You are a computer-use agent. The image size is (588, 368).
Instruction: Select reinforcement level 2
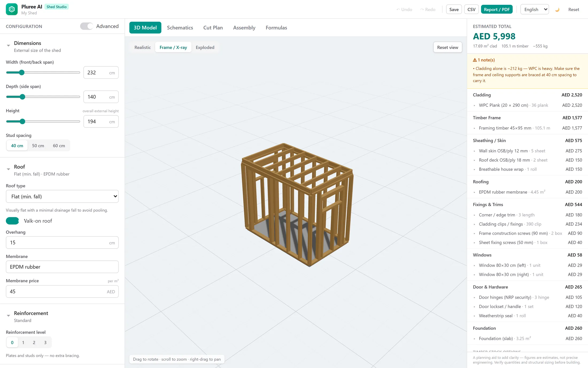pyautogui.click(x=34, y=343)
